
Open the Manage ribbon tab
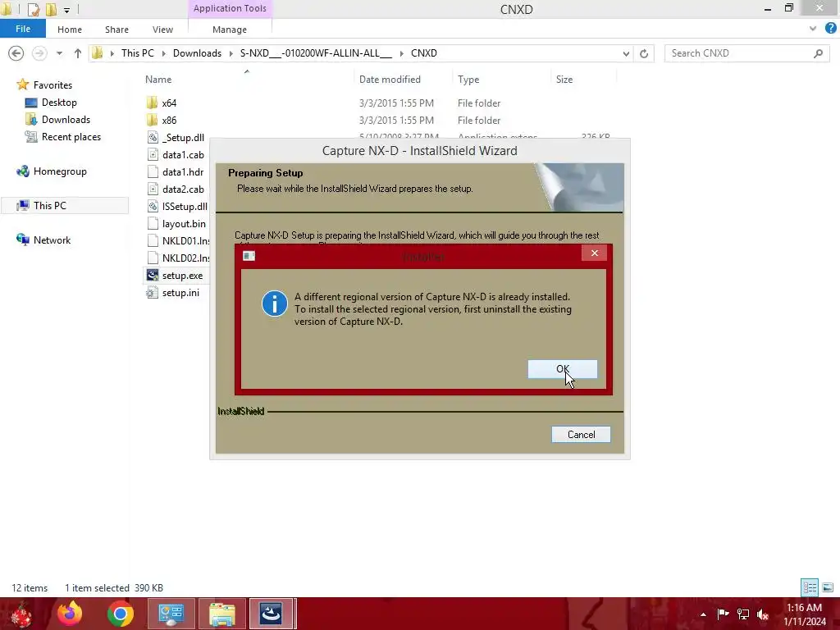(230, 30)
